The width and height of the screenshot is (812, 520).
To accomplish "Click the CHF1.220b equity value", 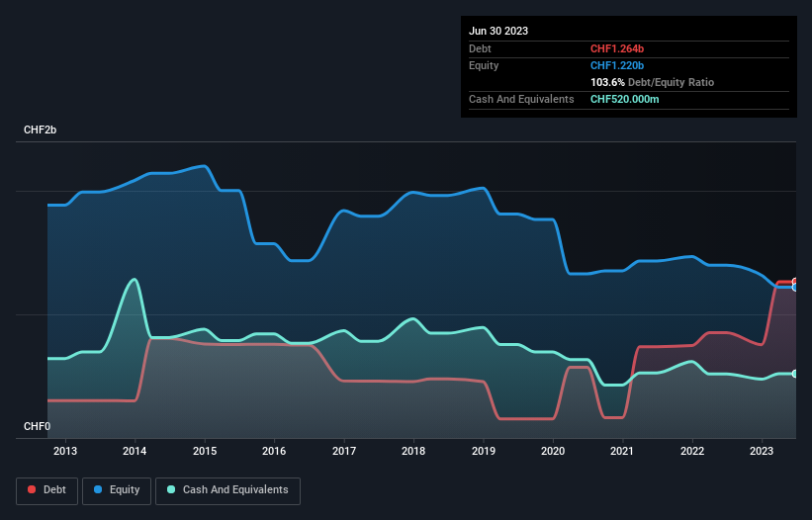I will pos(617,65).
